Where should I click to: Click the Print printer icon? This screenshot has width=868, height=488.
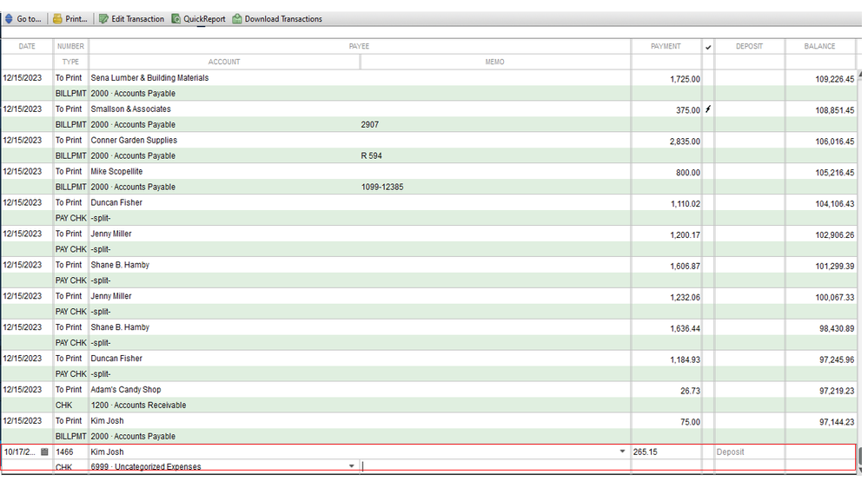[57, 19]
